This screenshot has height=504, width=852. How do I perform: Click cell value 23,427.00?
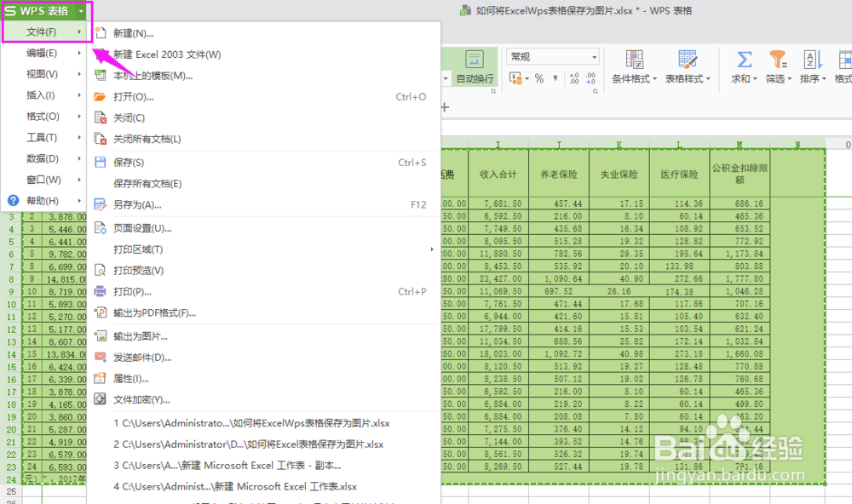[x=498, y=278]
